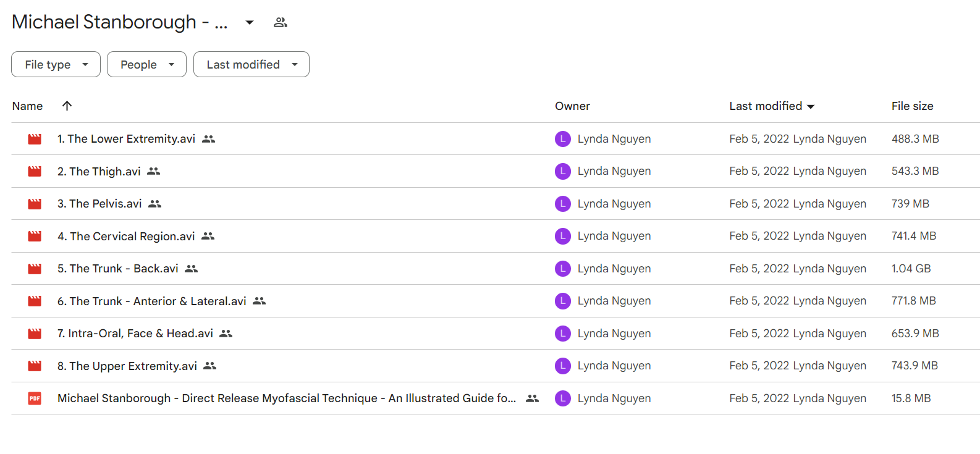The image size is (980, 454).
Task: Click the File size column header
Action: coord(912,106)
